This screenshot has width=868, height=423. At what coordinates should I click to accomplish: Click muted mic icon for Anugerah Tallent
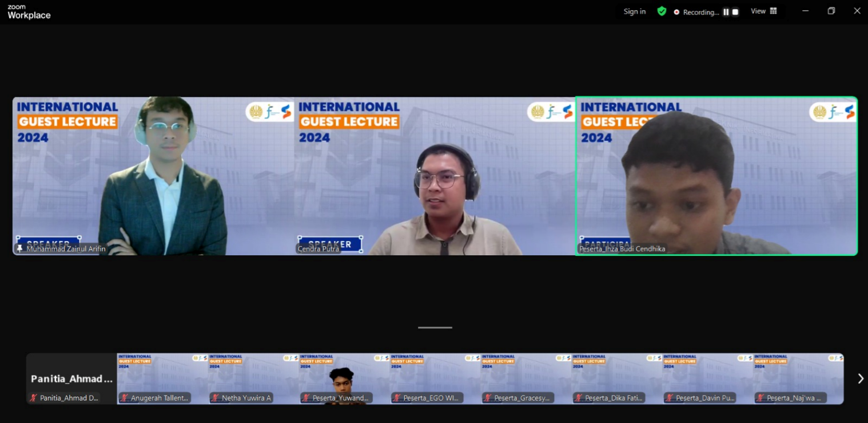[x=124, y=398]
